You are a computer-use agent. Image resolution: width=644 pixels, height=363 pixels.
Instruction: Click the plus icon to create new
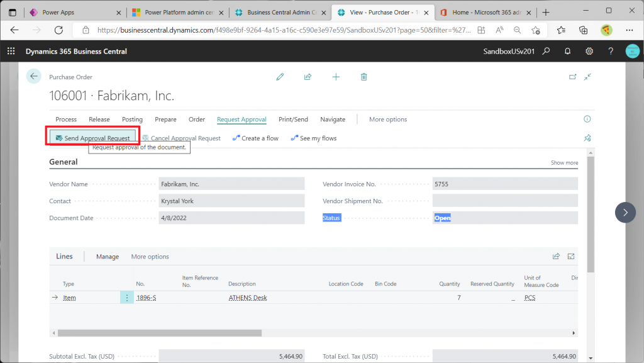336,77
